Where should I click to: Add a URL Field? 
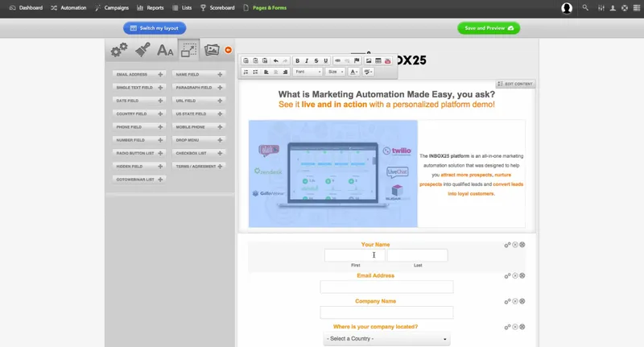(199, 101)
